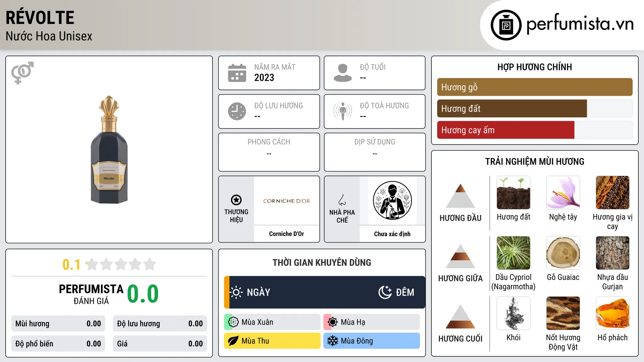Click the Hương cay ấm accord bar
This screenshot has height=362, width=644.
(535, 130)
